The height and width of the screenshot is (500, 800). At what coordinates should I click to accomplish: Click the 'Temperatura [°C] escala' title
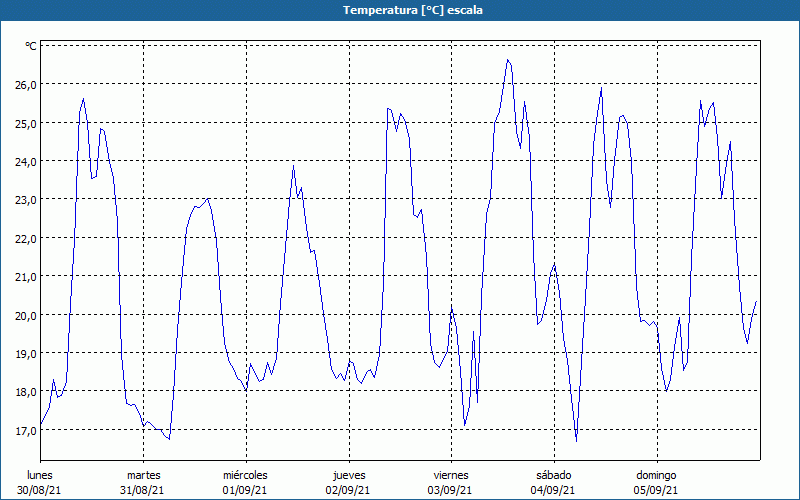coord(413,10)
